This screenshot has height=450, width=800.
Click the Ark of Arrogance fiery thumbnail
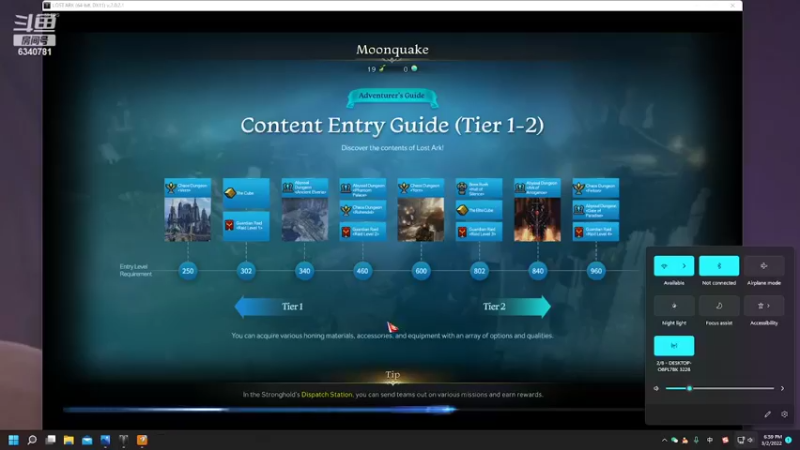(x=537, y=219)
